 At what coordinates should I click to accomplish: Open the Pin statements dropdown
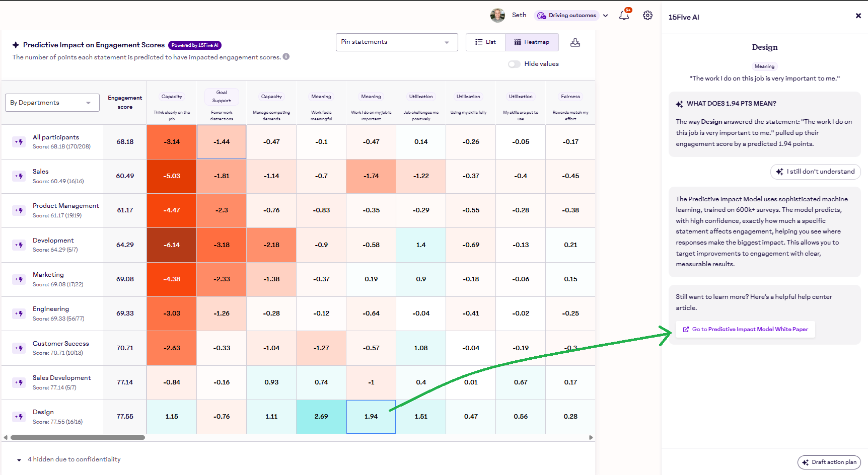396,42
